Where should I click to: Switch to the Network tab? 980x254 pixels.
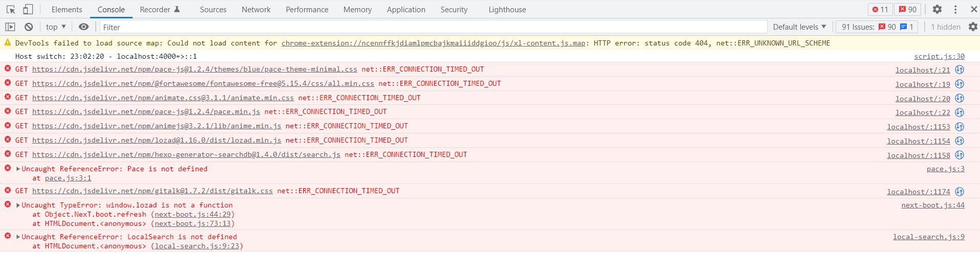[256, 9]
